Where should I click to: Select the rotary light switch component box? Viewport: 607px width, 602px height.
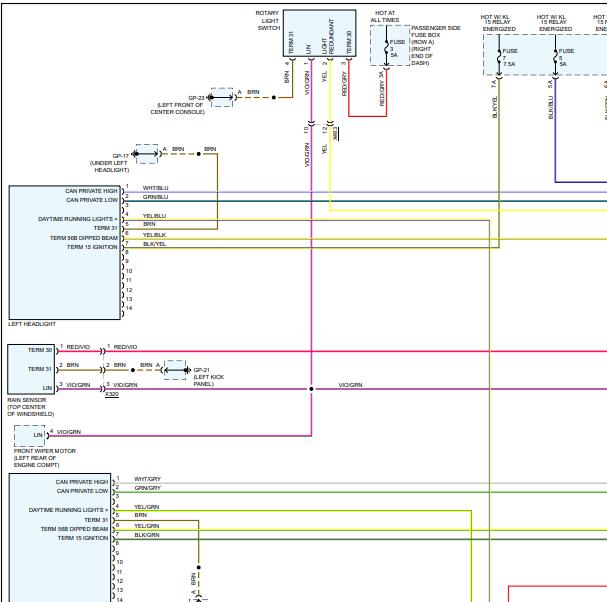click(x=319, y=33)
